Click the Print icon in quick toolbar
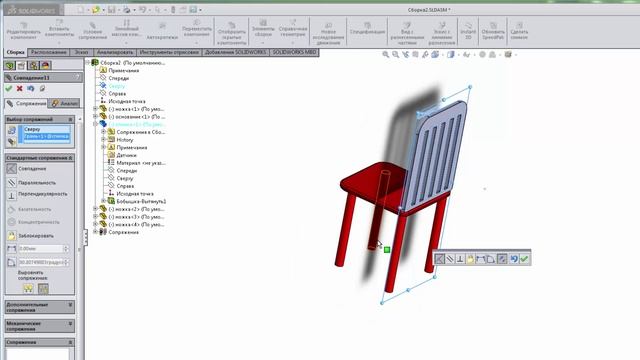This screenshot has width=640, height=360. [x=127, y=9]
